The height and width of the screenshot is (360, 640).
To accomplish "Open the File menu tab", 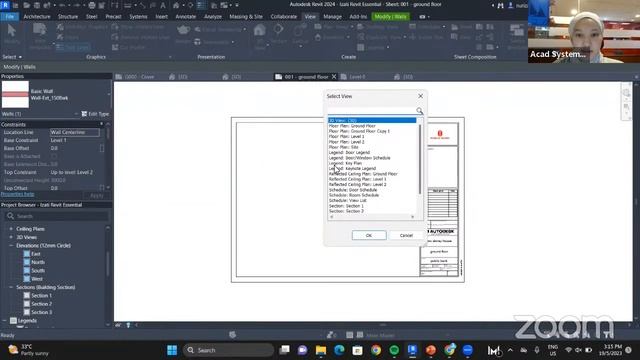I will 10,17.
